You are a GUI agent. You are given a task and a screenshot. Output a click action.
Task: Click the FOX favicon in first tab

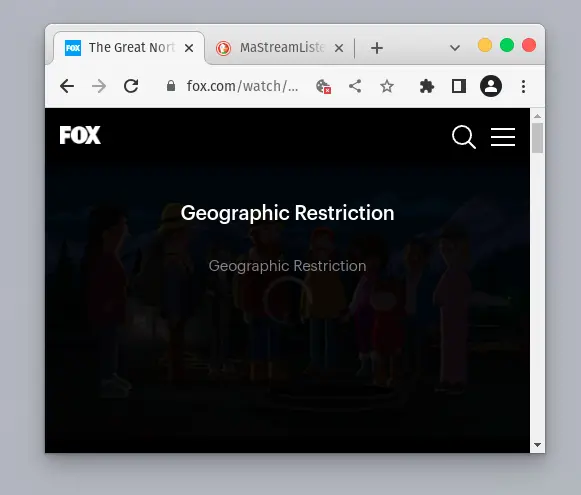click(x=73, y=48)
